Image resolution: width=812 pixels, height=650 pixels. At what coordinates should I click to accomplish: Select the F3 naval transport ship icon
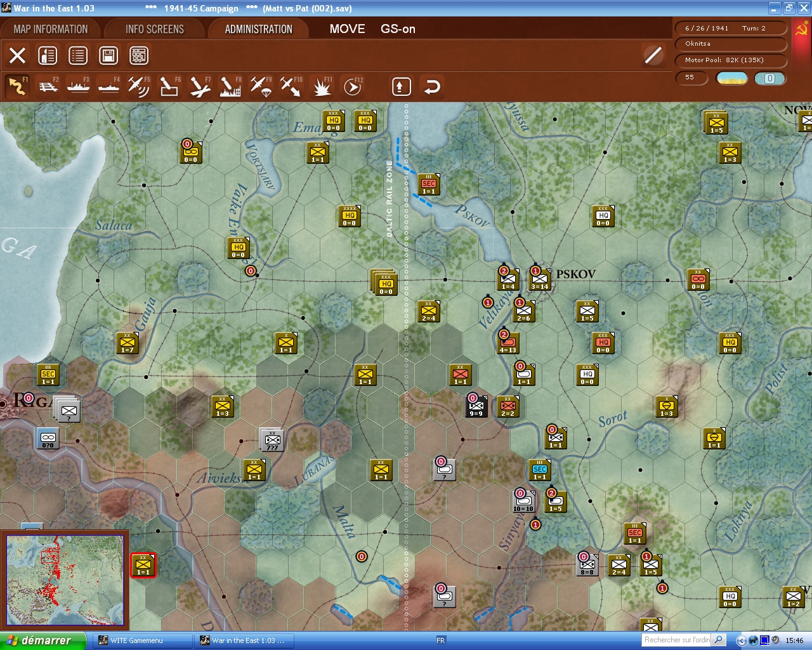point(79,86)
